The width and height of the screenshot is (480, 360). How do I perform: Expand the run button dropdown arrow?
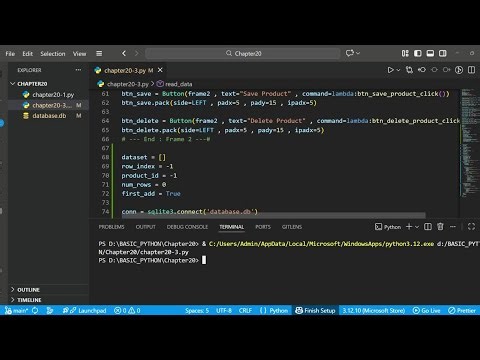tap(398, 70)
